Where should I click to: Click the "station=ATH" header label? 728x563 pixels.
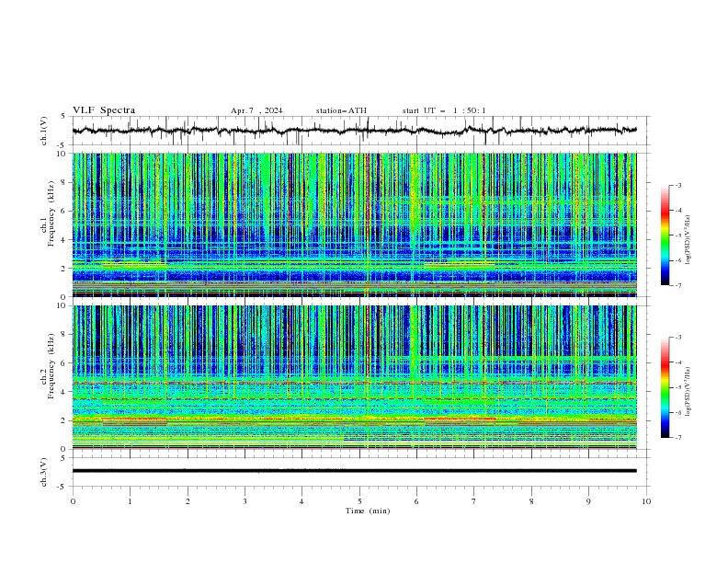click(341, 110)
